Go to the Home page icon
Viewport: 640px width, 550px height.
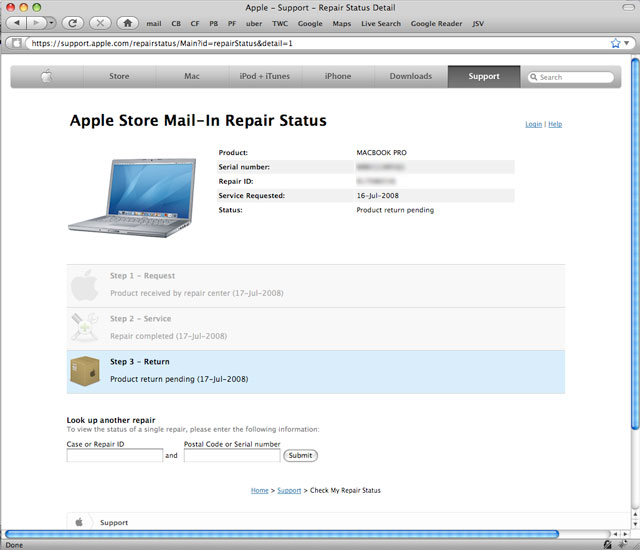point(128,23)
